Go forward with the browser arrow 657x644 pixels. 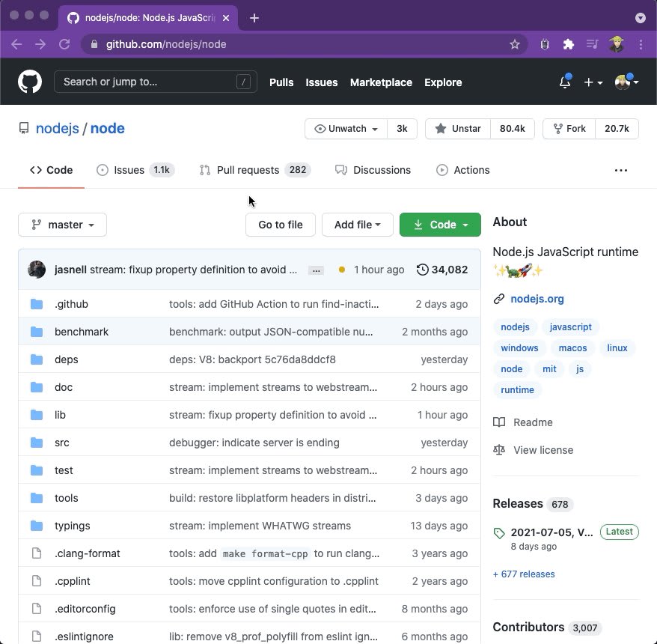40,44
